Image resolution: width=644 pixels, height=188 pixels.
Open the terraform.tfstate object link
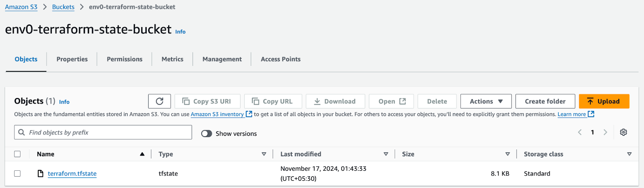[72, 174]
